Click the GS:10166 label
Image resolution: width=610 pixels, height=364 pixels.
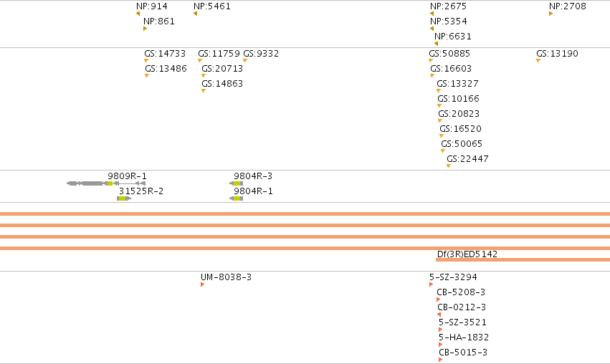click(458, 99)
